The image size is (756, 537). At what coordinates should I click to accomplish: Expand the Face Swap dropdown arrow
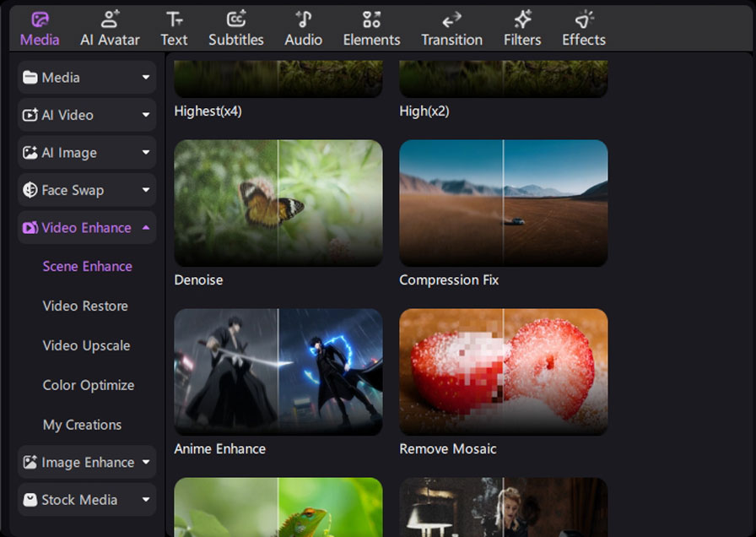pyautogui.click(x=146, y=190)
